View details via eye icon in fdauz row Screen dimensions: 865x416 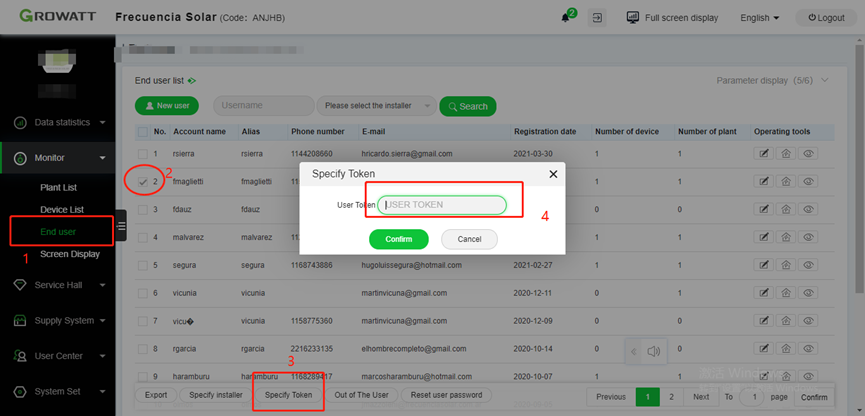(x=809, y=210)
